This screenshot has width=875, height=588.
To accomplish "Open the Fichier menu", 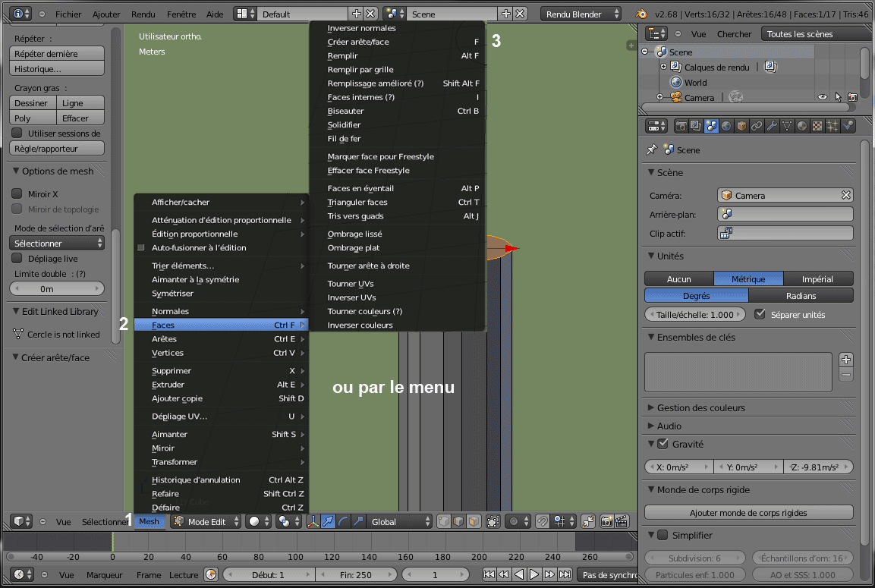I will click(68, 14).
